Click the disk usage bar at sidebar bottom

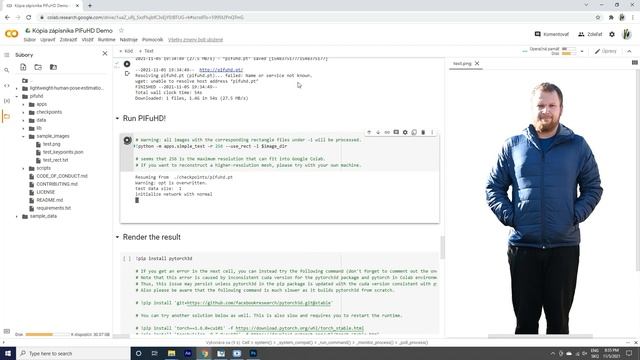pyautogui.click(x=47, y=334)
